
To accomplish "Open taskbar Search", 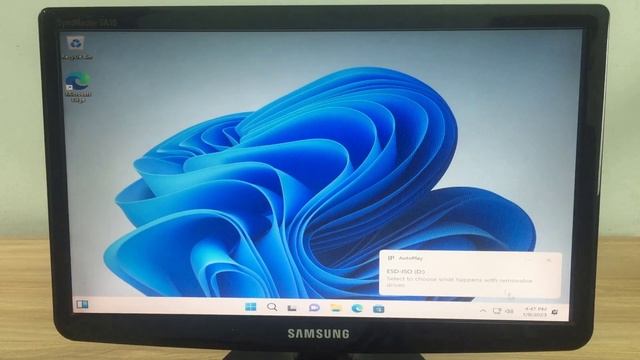I will point(272,307).
